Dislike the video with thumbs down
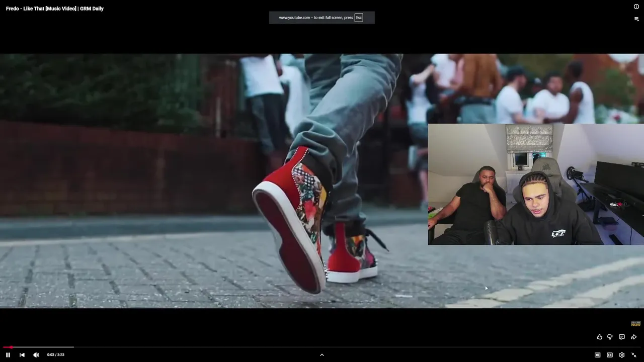Image resolution: width=644 pixels, height=362 pixels. (610, 337)
